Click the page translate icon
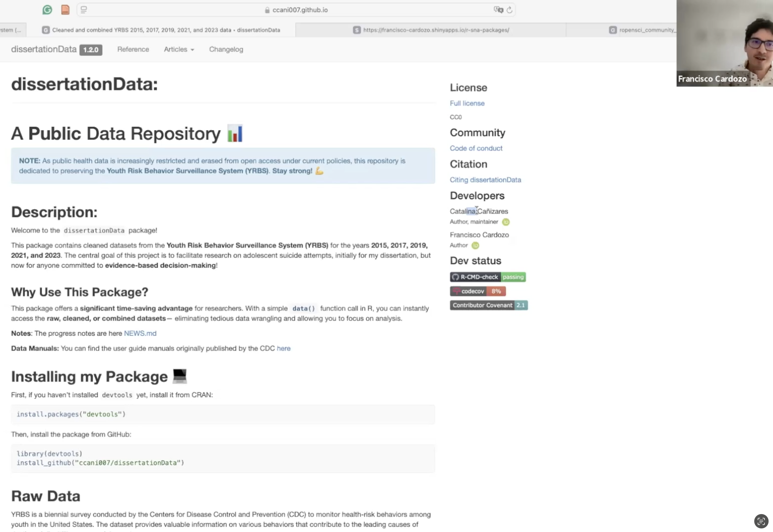 [x=498, y=10]
